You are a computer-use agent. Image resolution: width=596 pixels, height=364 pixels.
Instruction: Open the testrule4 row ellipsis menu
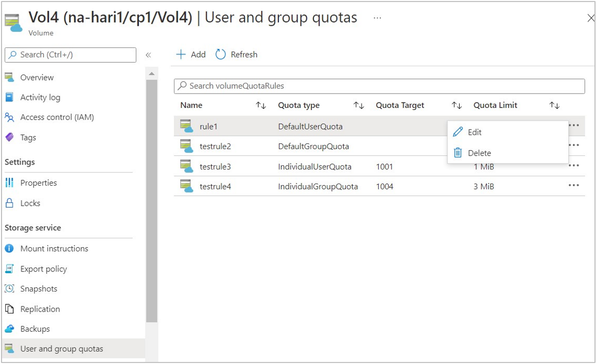574,185
